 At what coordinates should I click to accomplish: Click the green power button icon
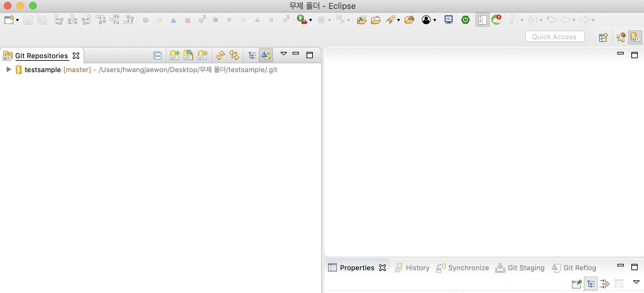(x=465, y=20)
